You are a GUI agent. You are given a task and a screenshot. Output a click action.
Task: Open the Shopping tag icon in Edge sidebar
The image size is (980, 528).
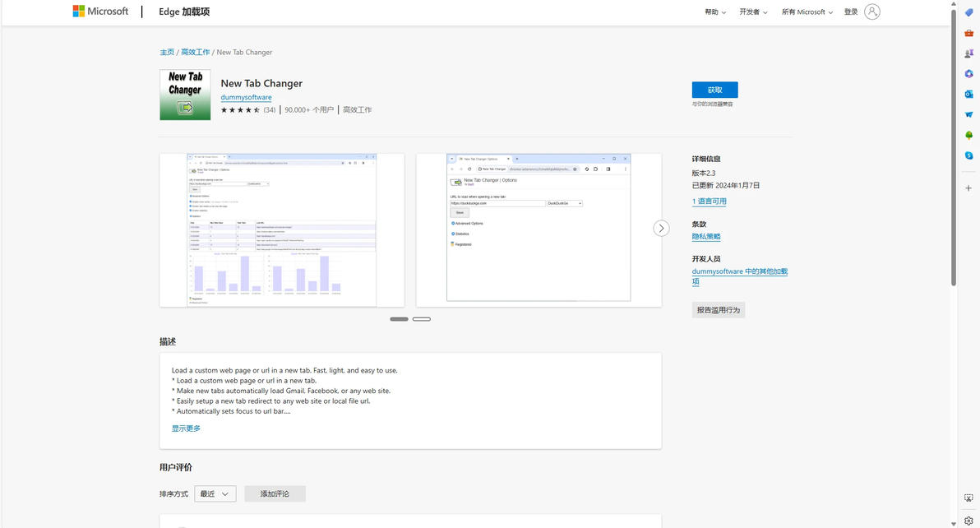968,12
